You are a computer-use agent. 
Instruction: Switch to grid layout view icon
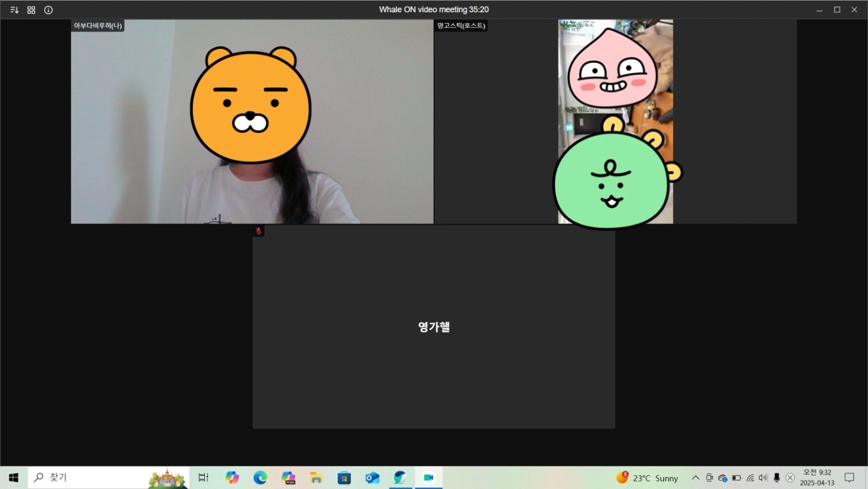(x=31, y=10)
